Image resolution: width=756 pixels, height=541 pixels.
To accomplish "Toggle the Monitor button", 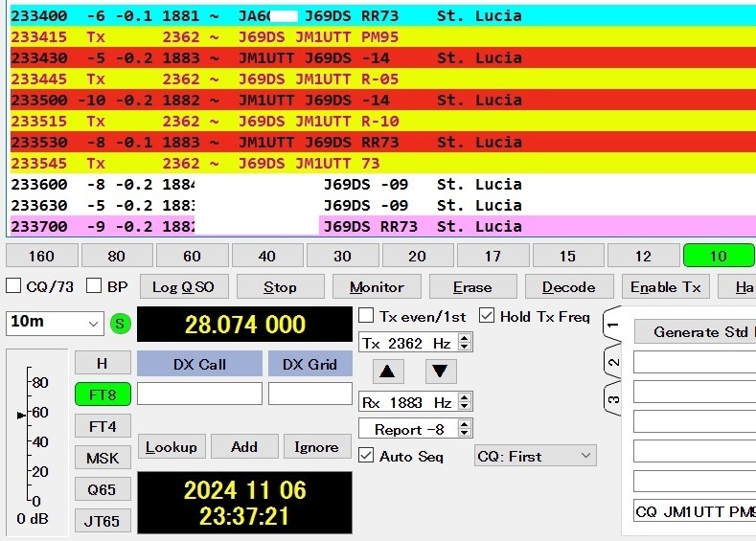I will tap(377, 287).
